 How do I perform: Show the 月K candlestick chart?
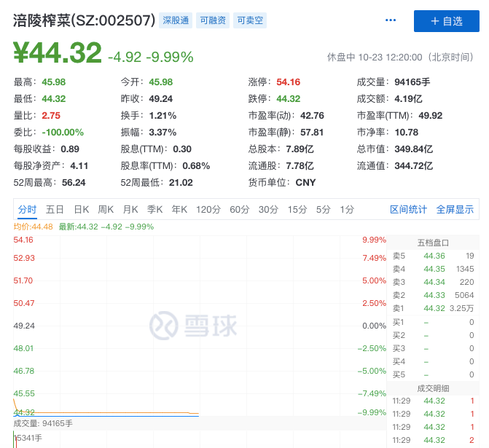tap(130, 210)
